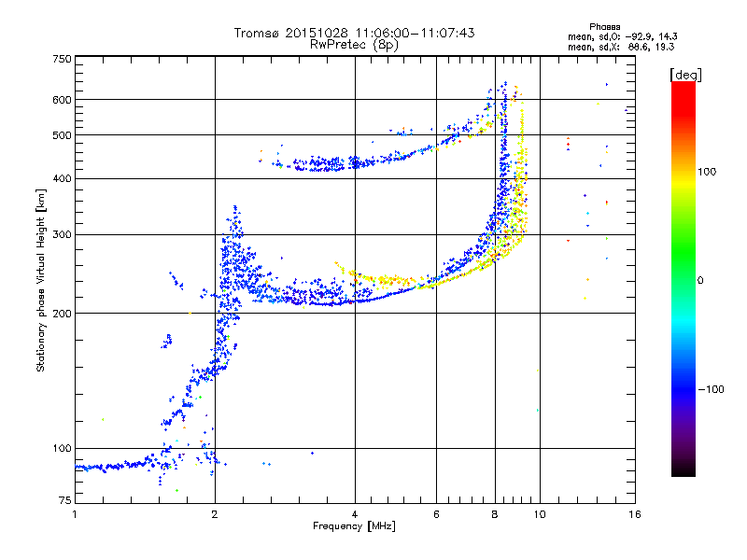Click y-axis tick label '500'
747x560 pixels.
point(62,135)
